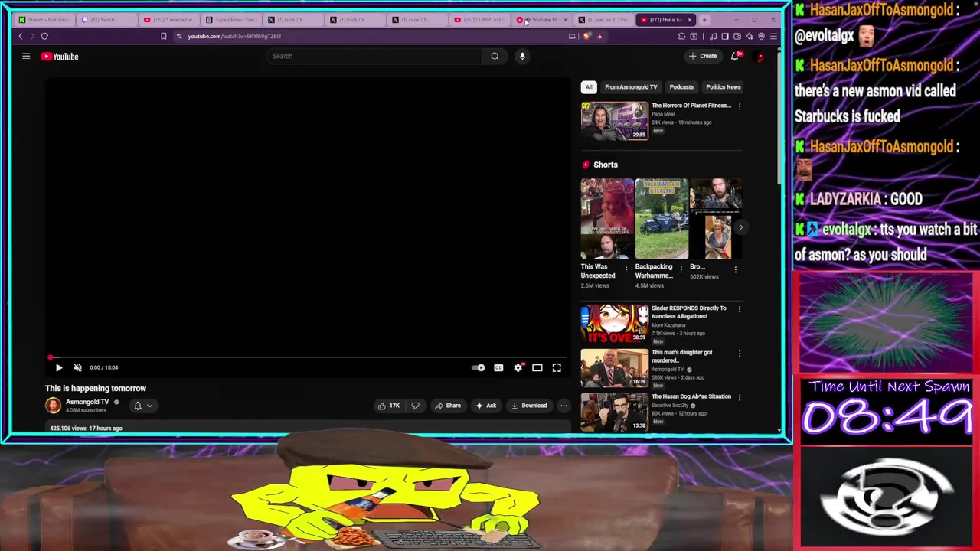The image size is (980, 551).
Task: Open options for This man's daughter video
Action: tap(740, 354)
